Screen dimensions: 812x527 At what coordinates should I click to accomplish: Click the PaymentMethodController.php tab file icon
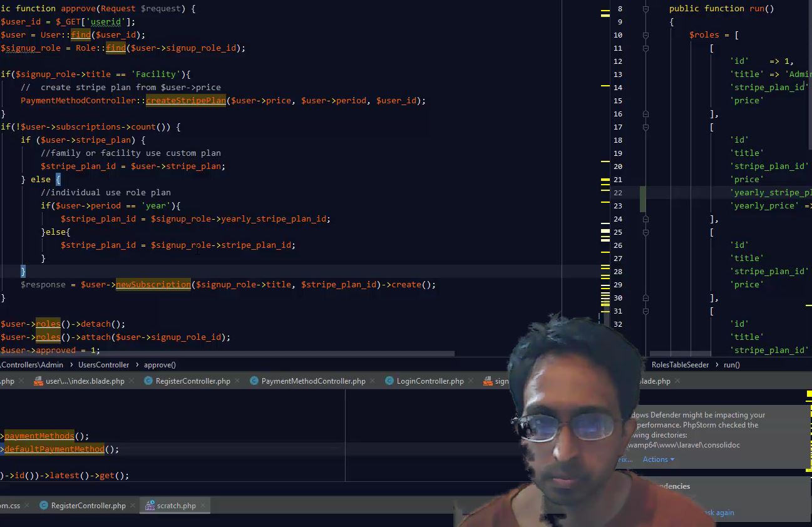(254, 381)
